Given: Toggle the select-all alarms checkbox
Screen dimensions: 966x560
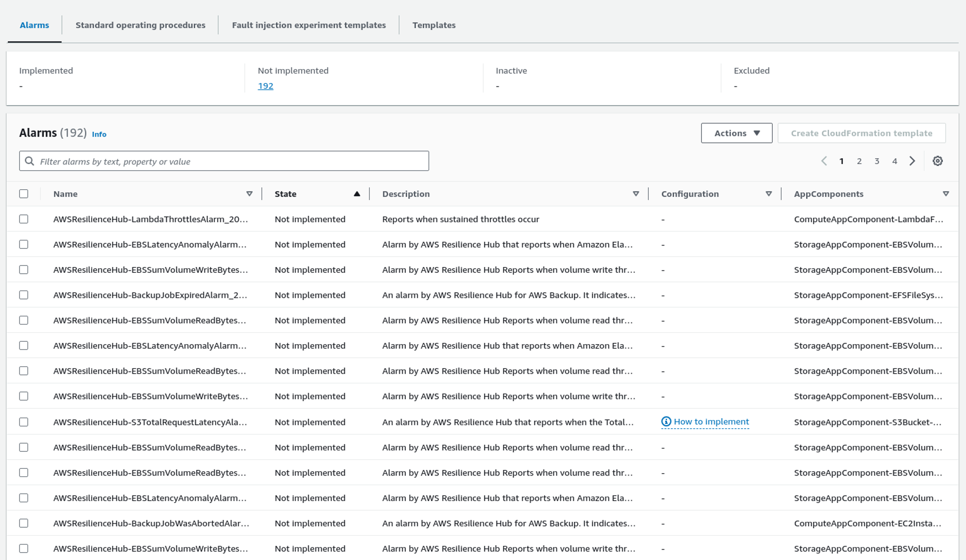Looking at the screenshot, I should (24, 194).
